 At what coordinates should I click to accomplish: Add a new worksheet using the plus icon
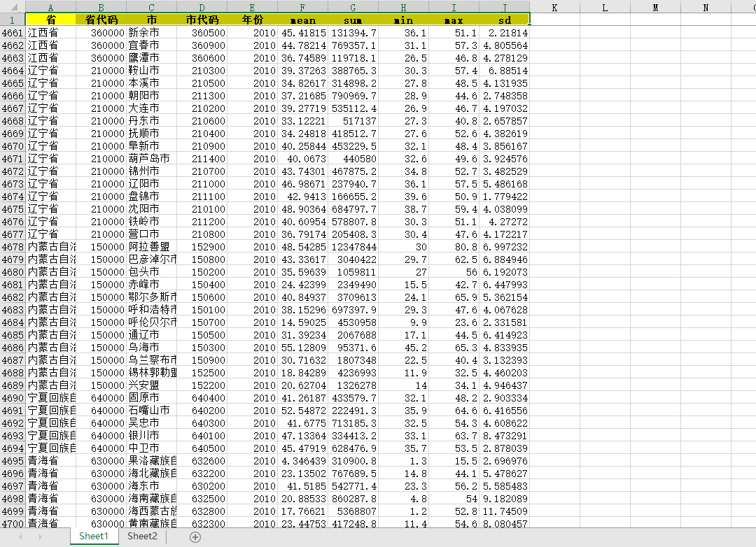pyautogui.click(x=195, y=536)
